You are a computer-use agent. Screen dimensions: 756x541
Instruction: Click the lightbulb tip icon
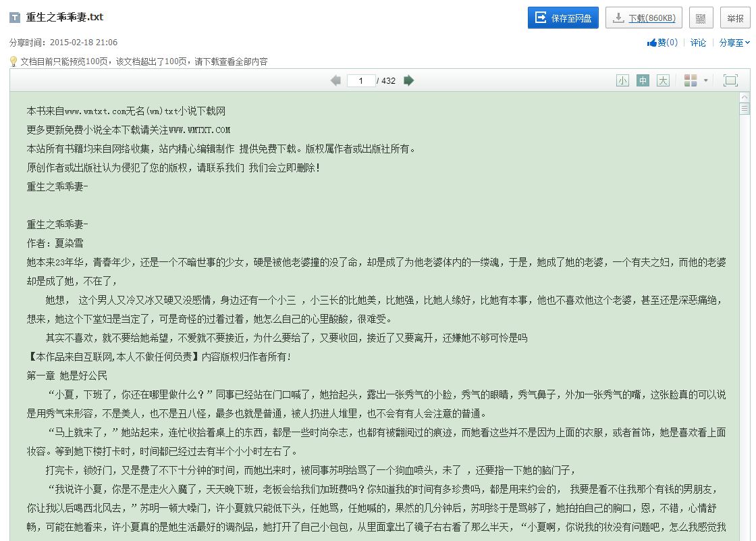coord(13,61)
